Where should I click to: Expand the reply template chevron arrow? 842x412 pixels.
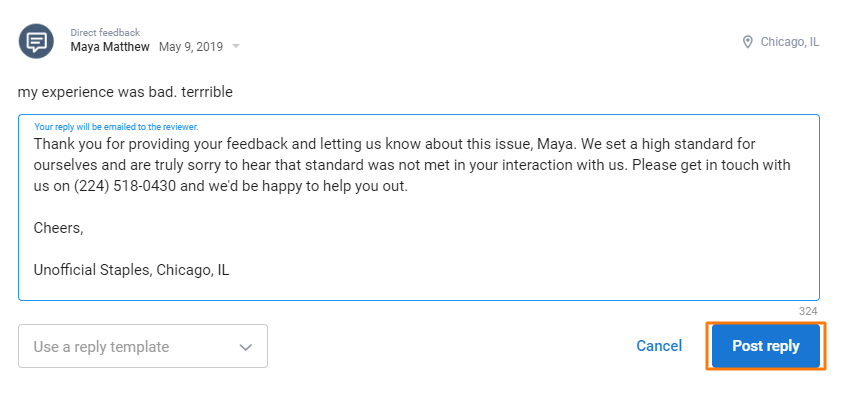point(246,347)
